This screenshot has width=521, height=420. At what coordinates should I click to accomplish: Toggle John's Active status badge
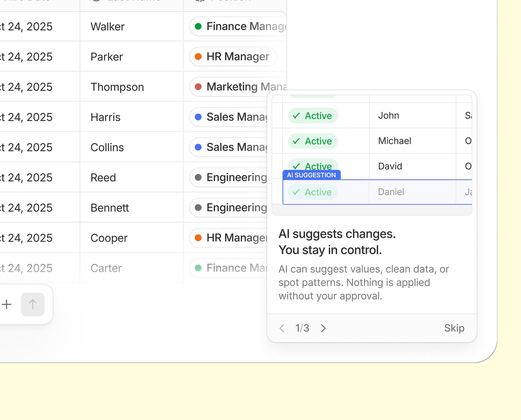(x=313, y=116)
